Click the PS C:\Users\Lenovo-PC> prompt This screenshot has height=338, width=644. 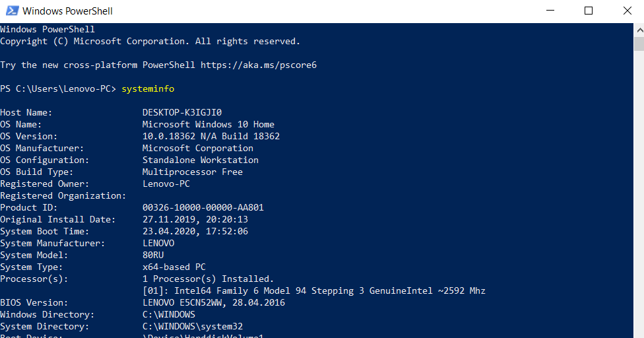(58, 88)
